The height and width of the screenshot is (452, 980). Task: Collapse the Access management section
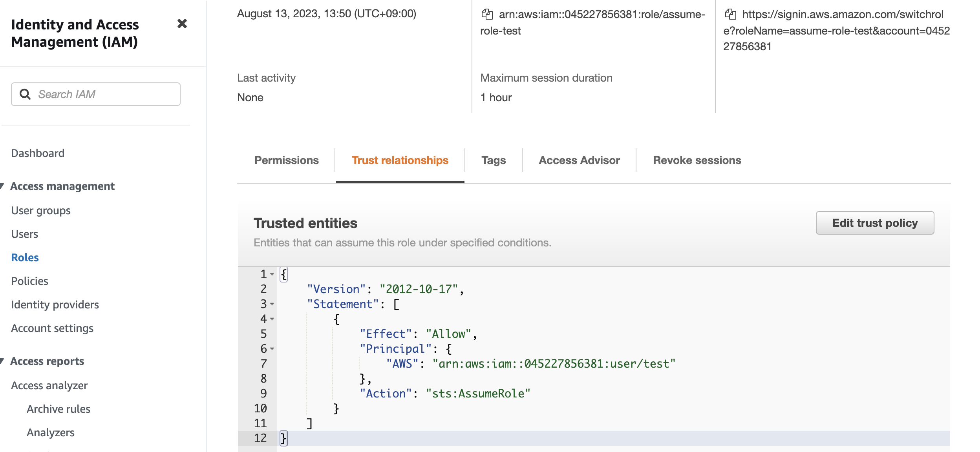3,186
